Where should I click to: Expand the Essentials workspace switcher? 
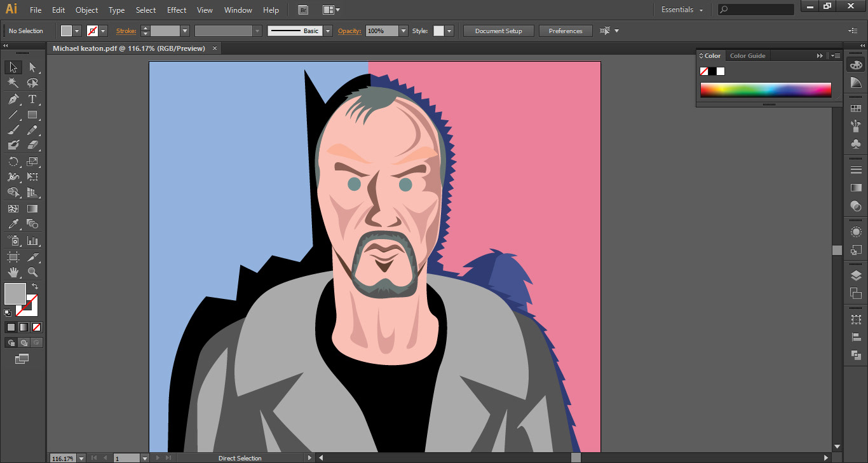(682, 10)
